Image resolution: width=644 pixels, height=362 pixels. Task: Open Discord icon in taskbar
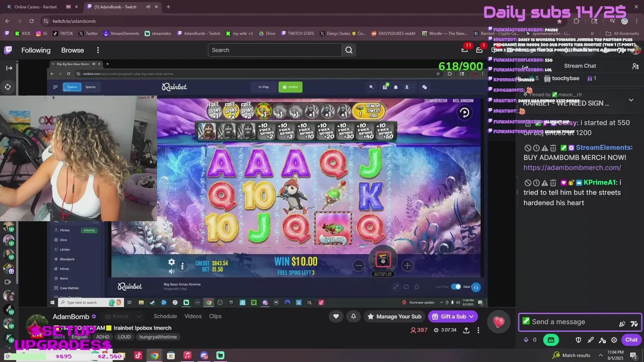pyautogui.click(x=204, y=355)
